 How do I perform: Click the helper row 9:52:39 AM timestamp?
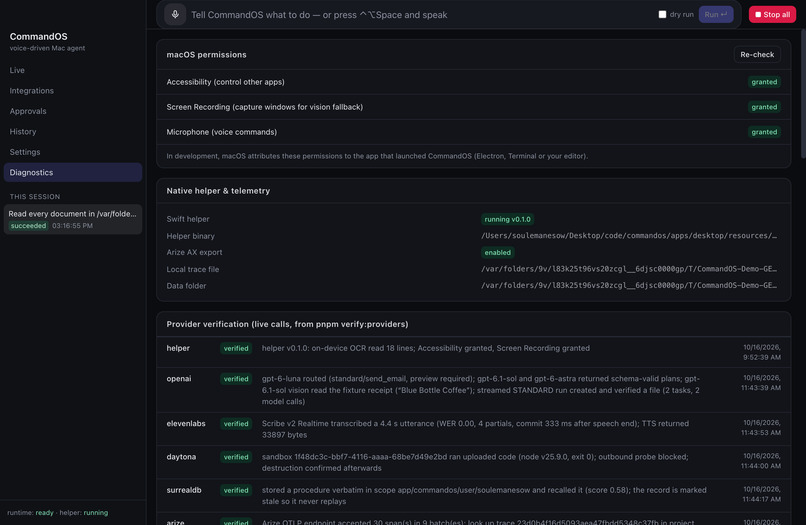click(762, 352)
